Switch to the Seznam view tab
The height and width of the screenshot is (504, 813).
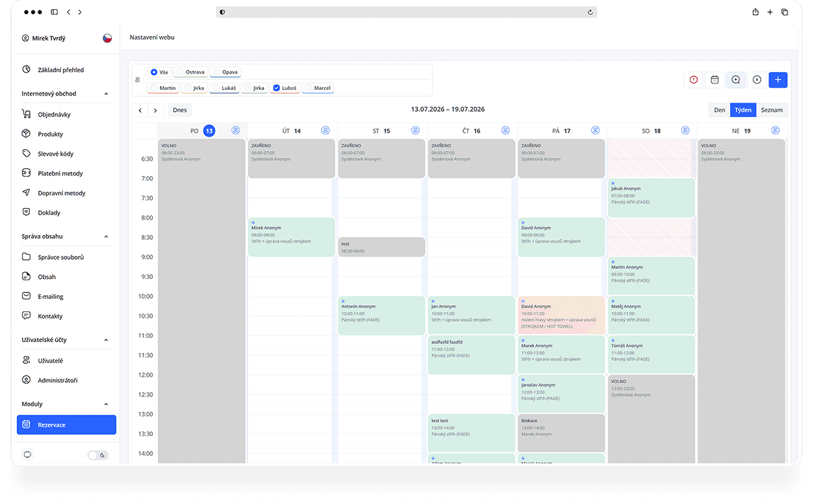[771, 110]
